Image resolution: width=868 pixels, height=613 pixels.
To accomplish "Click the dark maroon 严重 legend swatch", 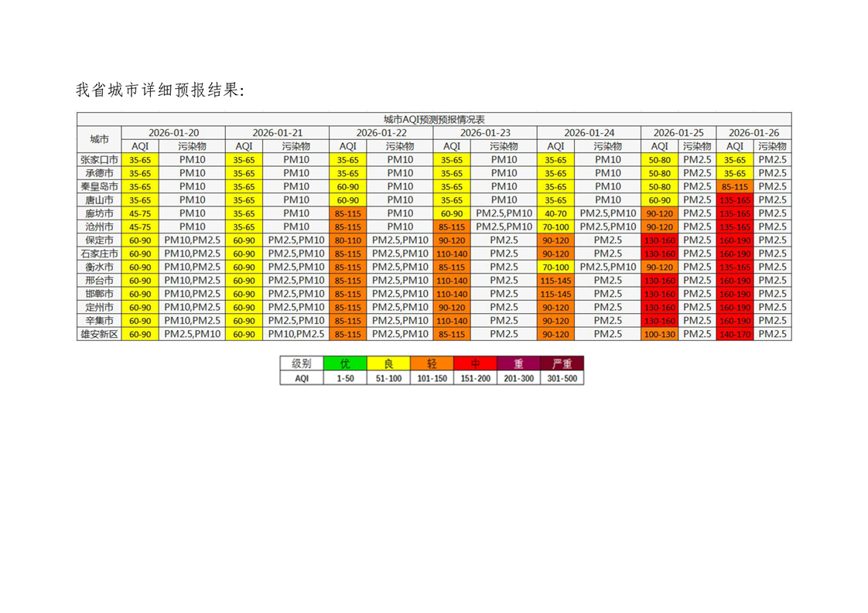I will 562,363.
